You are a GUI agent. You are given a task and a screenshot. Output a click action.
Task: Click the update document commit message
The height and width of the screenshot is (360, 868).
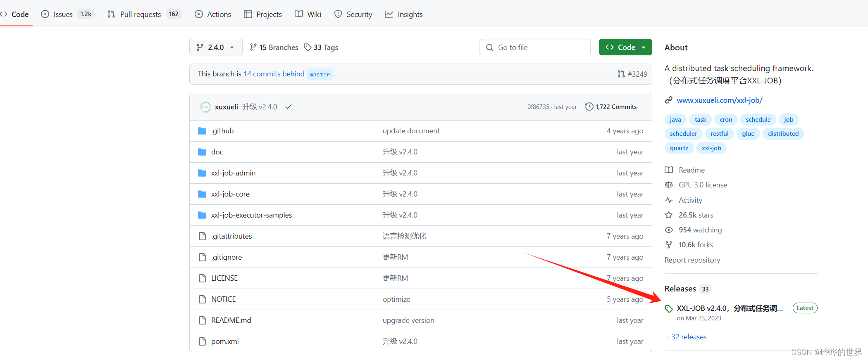click(411, 131)
